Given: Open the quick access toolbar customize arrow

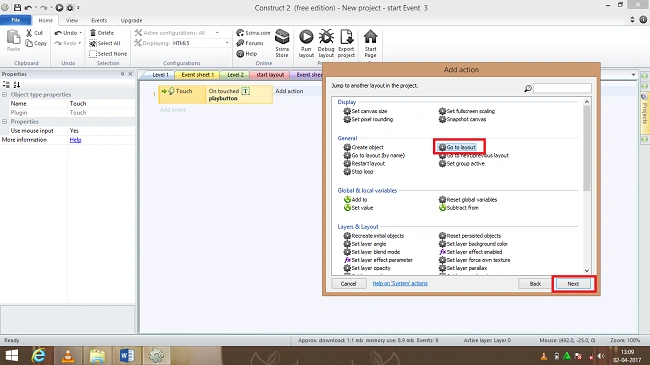Looking at the screenshot, I should click(x=78, y=7).
